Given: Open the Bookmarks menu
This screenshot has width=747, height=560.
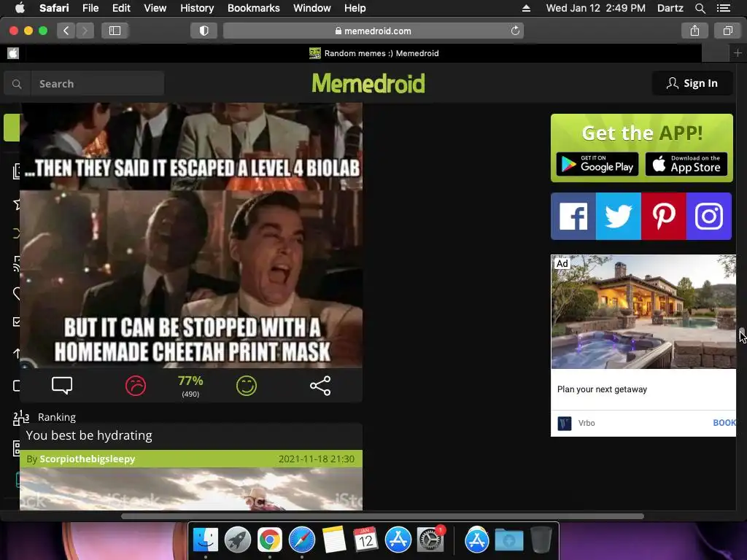Looking at the screenshot, I should 253,8.
